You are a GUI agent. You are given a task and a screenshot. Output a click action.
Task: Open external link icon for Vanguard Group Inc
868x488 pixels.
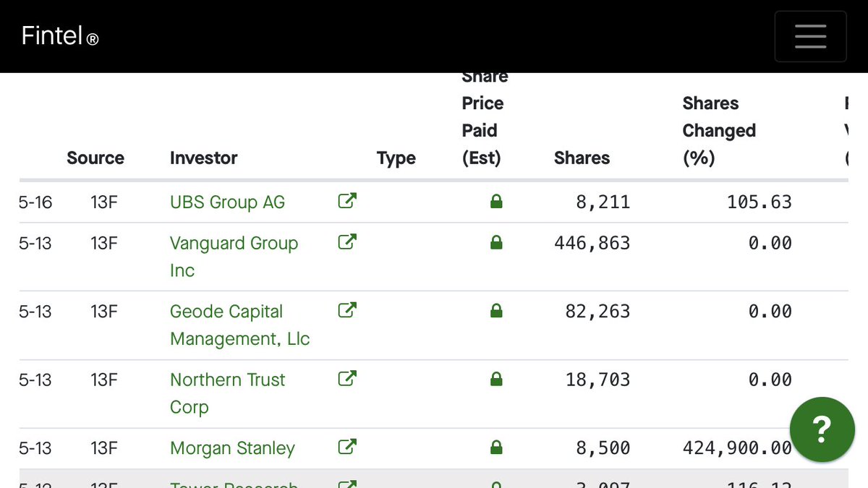tap(347, 241)
